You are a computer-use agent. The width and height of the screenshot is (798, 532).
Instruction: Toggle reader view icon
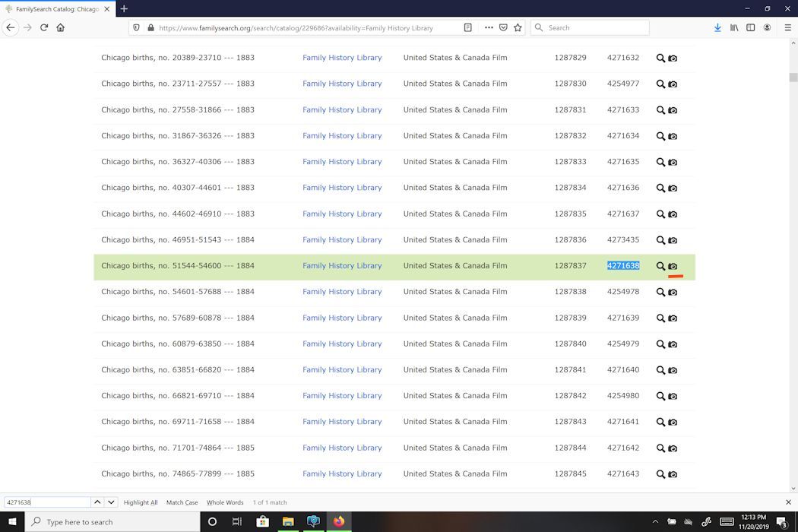tap(467, 27)
